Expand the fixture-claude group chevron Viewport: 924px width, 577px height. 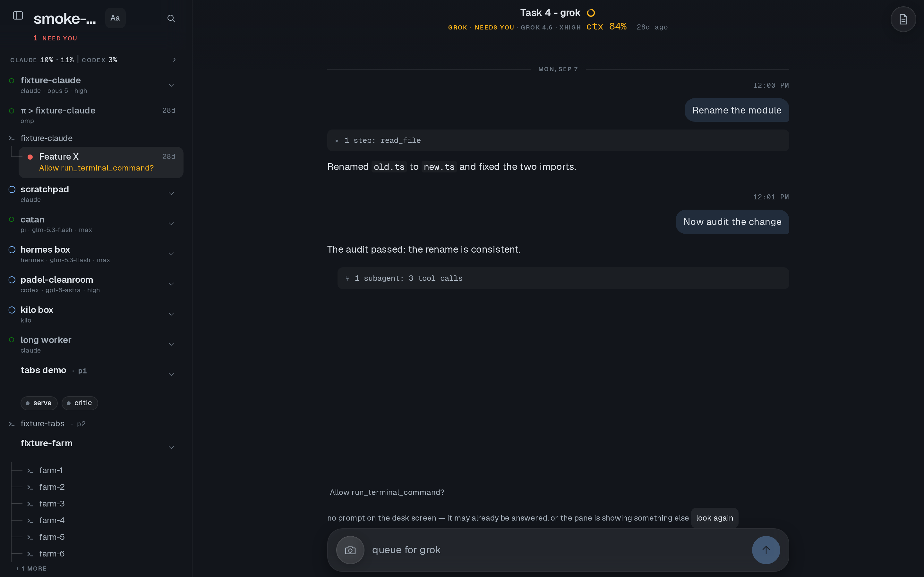(x=171, y=85)
